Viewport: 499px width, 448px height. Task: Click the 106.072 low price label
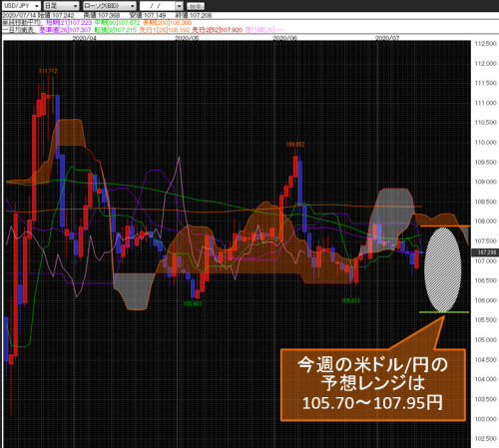[x=351, y=300]
